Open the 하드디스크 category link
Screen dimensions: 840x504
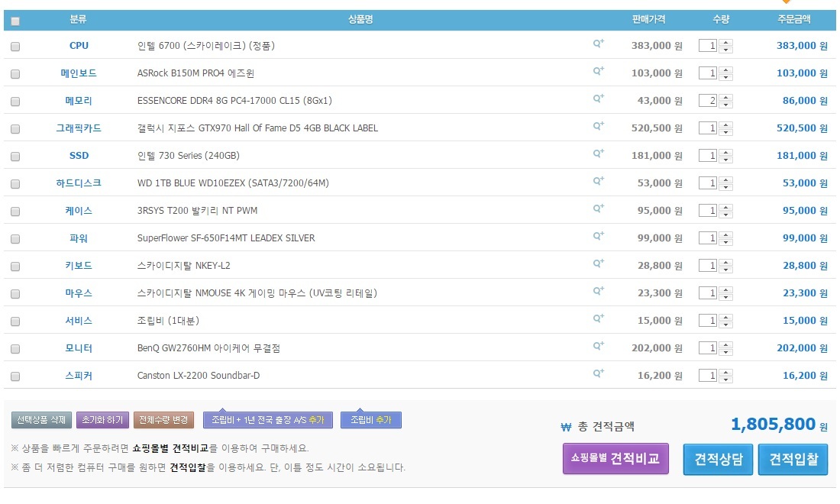click(79, 183)
